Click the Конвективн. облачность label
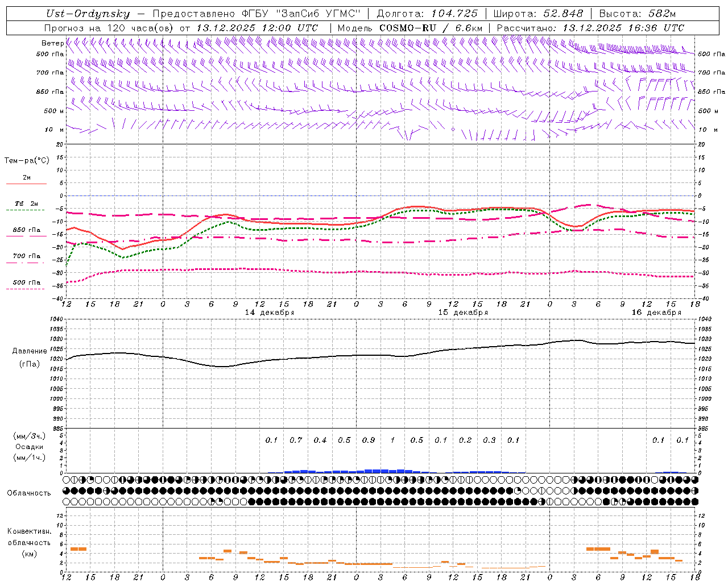 pos(29,537)
